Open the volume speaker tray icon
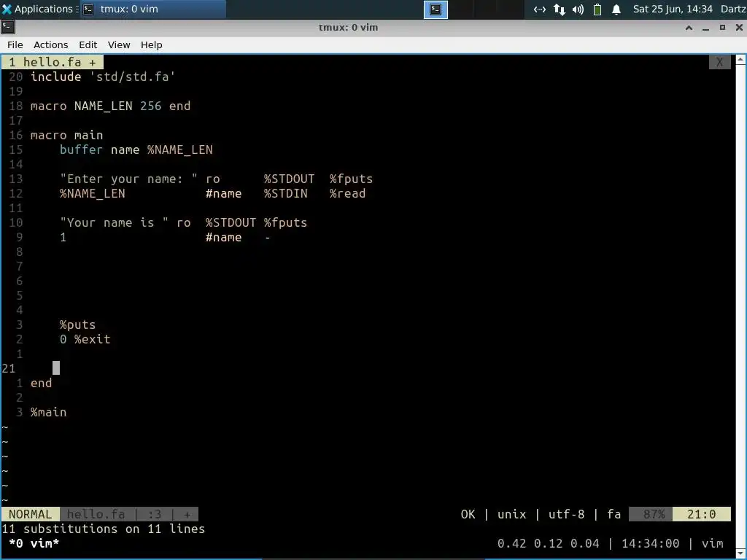This screenshot has height=560, width=747. [578, 9]
